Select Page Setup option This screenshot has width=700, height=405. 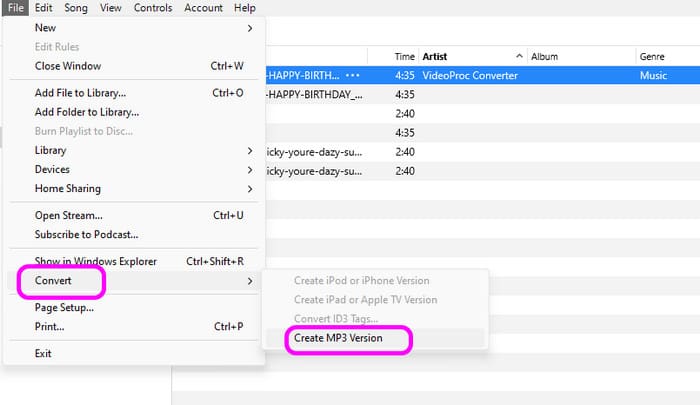point(134,308)
